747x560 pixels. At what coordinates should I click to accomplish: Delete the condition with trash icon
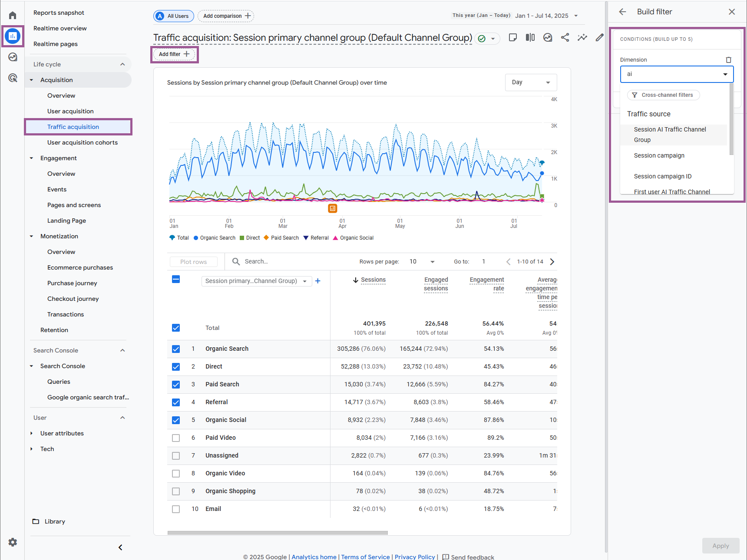pyautogui.click(x=729, y=60)
